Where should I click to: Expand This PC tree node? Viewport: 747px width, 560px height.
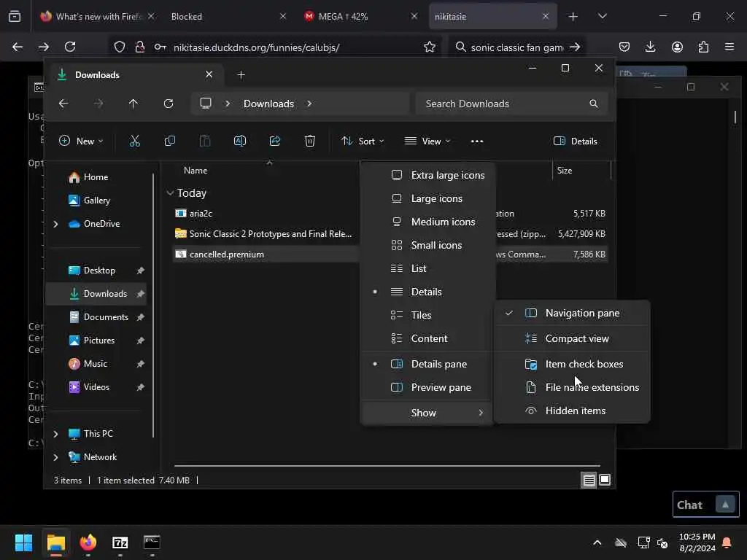coord(55,434)
